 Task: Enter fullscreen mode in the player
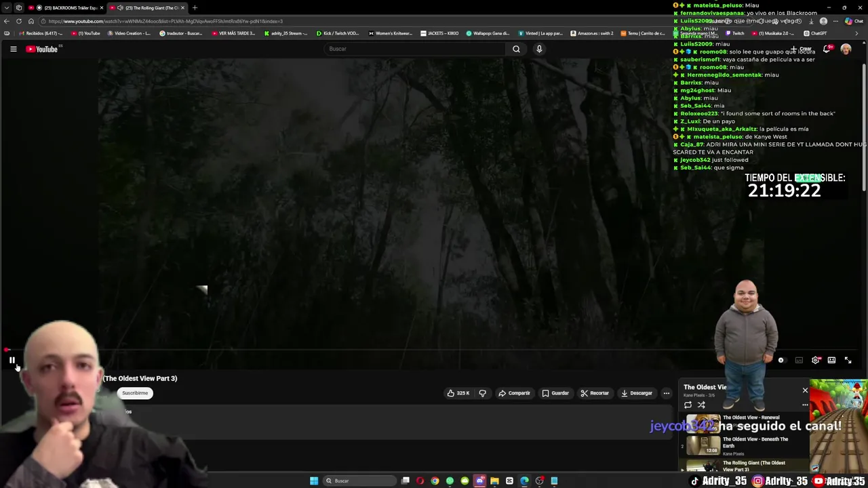848,360
